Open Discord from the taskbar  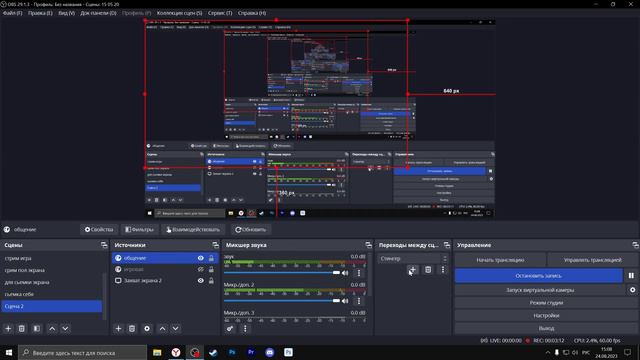[269, 352]
